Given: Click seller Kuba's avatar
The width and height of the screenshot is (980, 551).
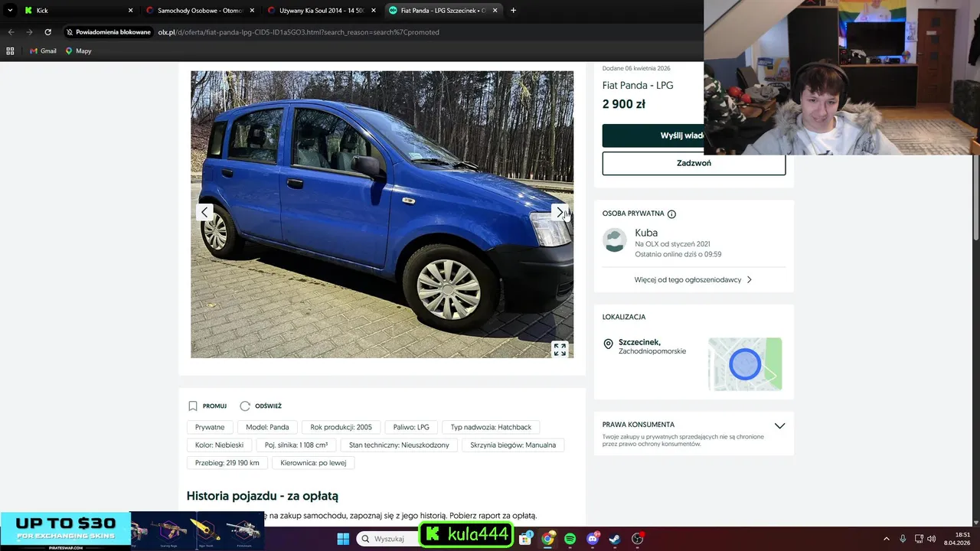Looking at the screenshot, I should 615,240.
